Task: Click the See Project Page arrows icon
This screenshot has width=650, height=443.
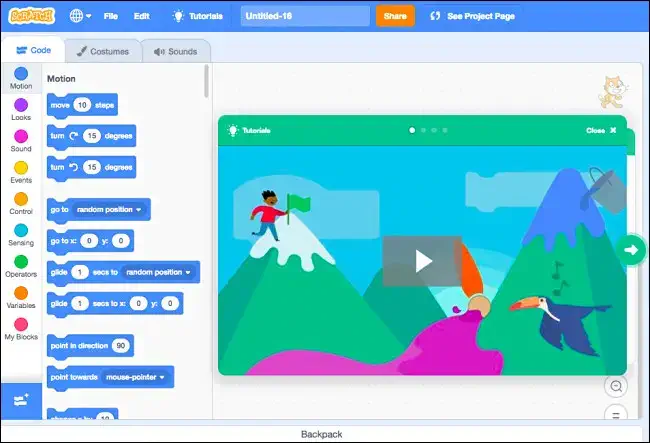Action: (435, 16)
